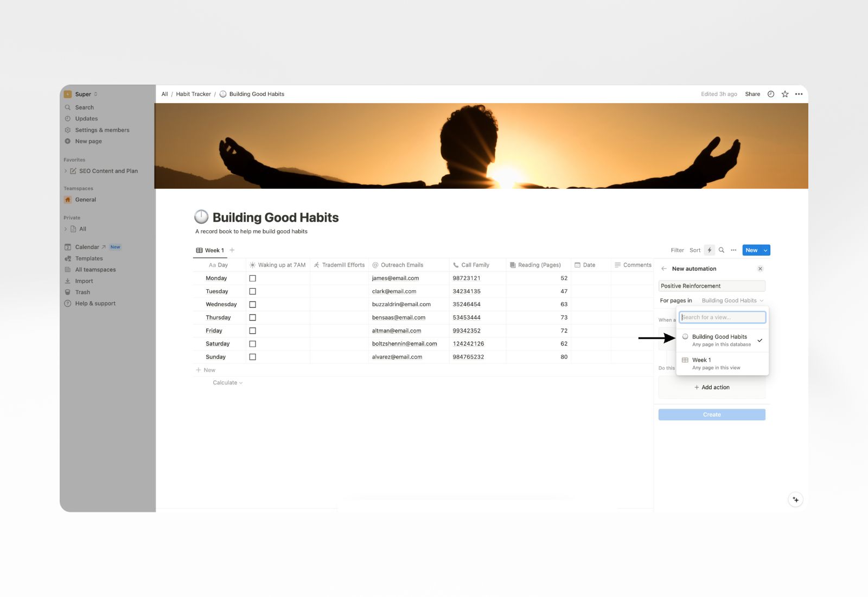868x597 pixels.
Task: Click the Share button
Action: 752,94
